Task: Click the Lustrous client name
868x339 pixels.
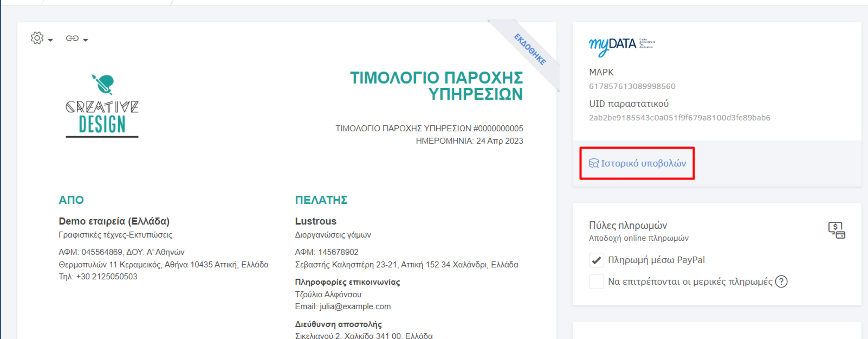Action: 316,221
